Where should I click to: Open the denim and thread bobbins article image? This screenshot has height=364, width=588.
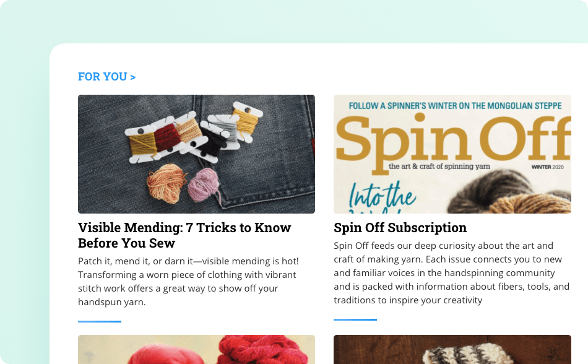(196, 154)
